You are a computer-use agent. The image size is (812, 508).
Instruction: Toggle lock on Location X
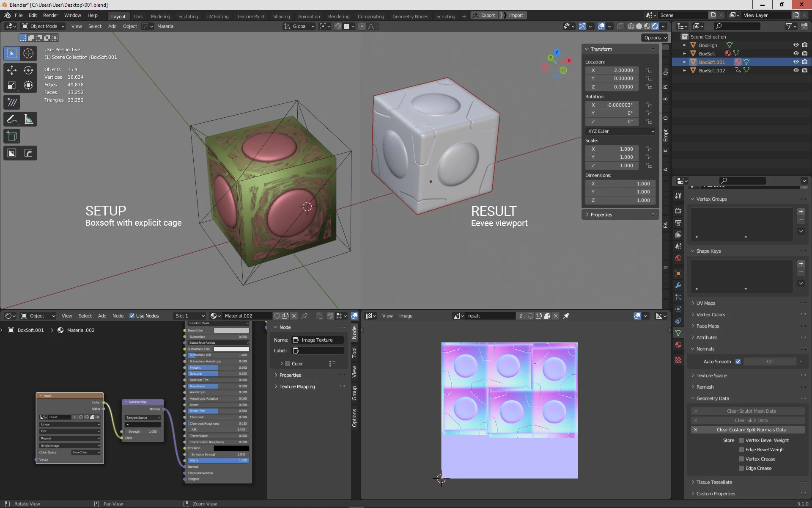pyautogui.click(x=649, y=70)
